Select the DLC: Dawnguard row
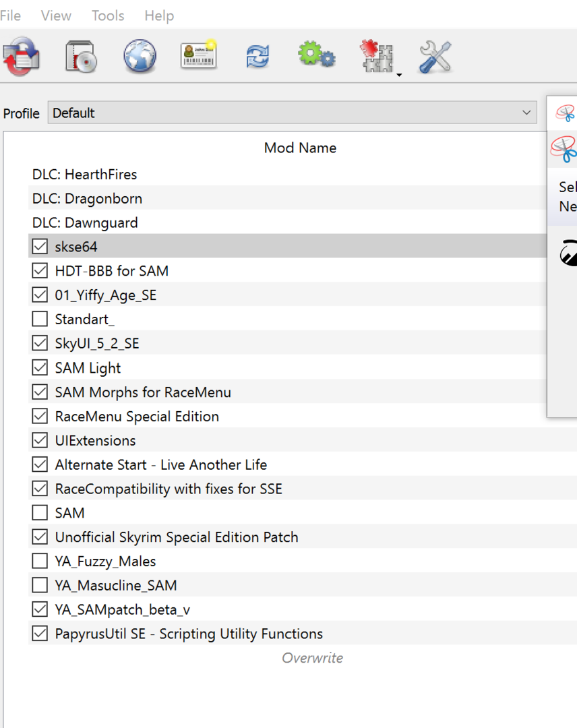This screenshot has width=577, height=728. point(287,222)
